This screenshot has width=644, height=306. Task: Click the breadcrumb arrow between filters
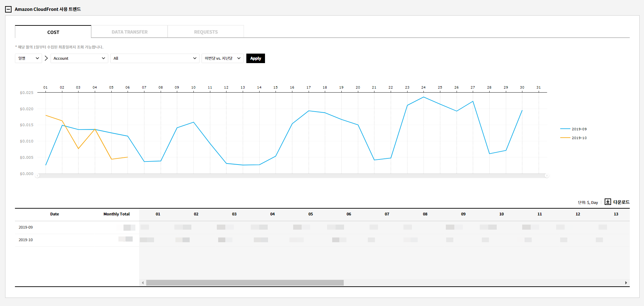[x=46, y=58]
